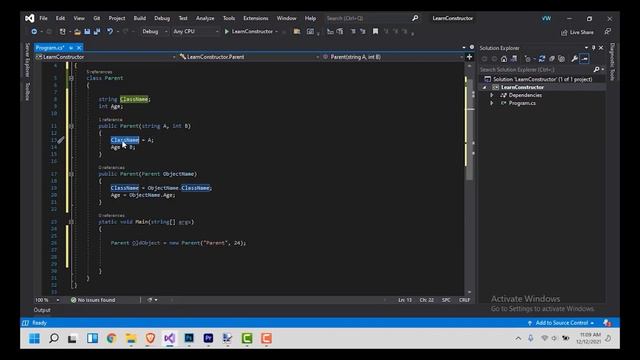The image size is (640, 360).
Task: Open the Build menu
Action: point(140,18)
